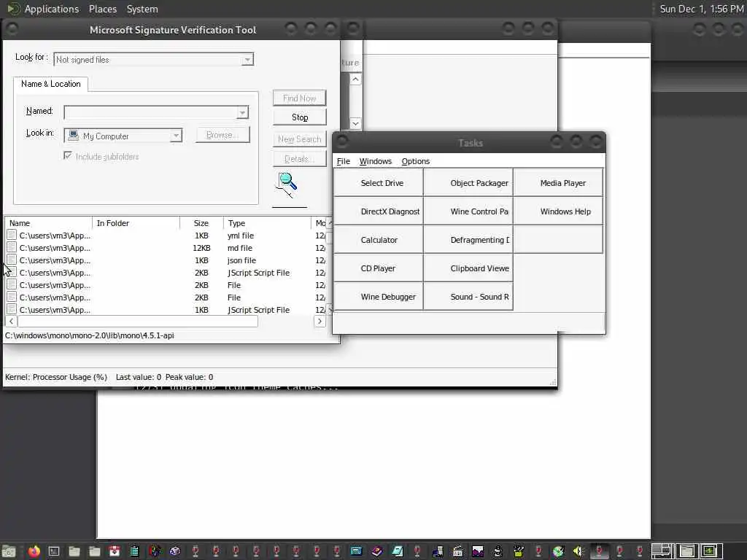
Task: Click the horizontal scrollbar thumb under results
Action: point(138,322)
